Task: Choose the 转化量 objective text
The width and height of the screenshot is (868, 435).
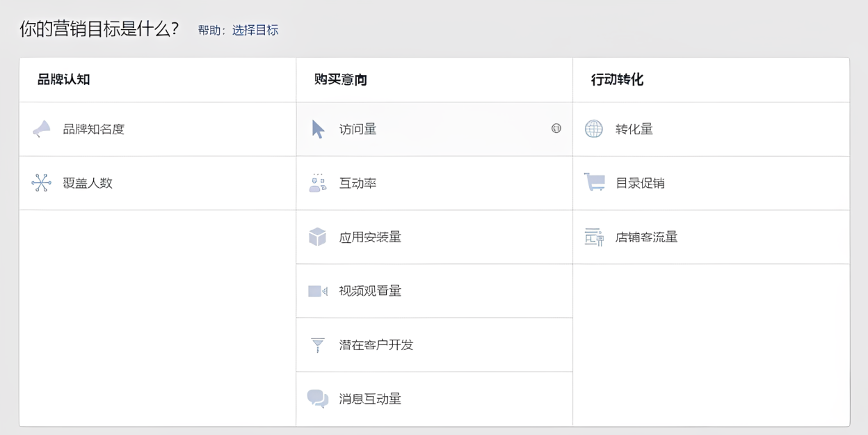Action: (634, 129)
